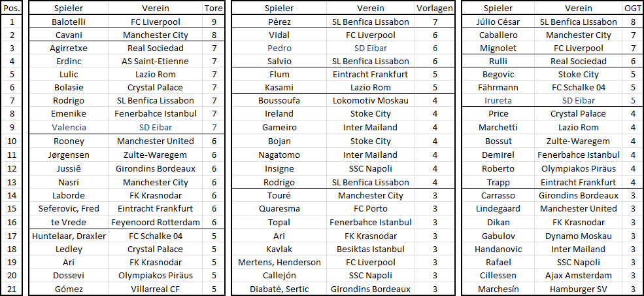Select the Pos. column header

[12, 8]
